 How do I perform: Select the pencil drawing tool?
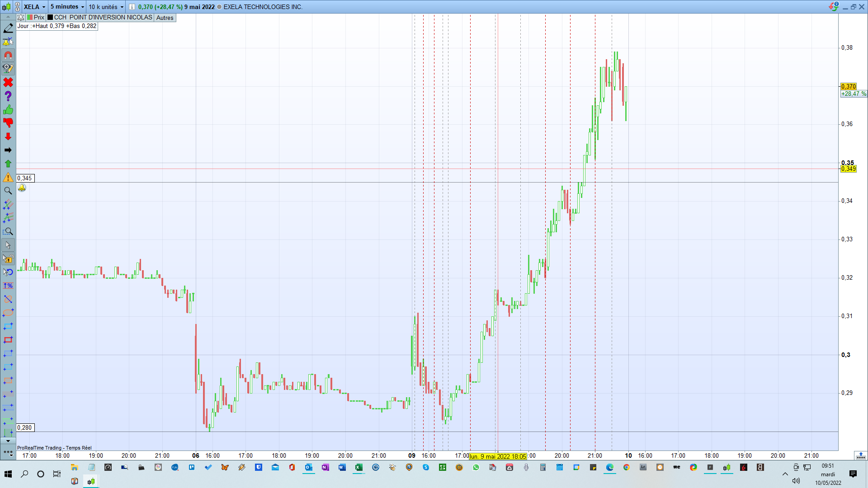(8, 28)
